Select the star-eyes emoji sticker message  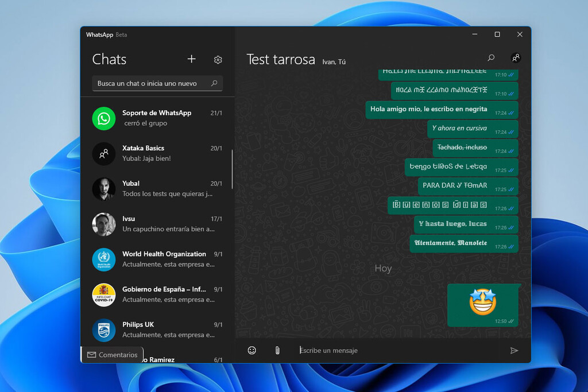482,301
